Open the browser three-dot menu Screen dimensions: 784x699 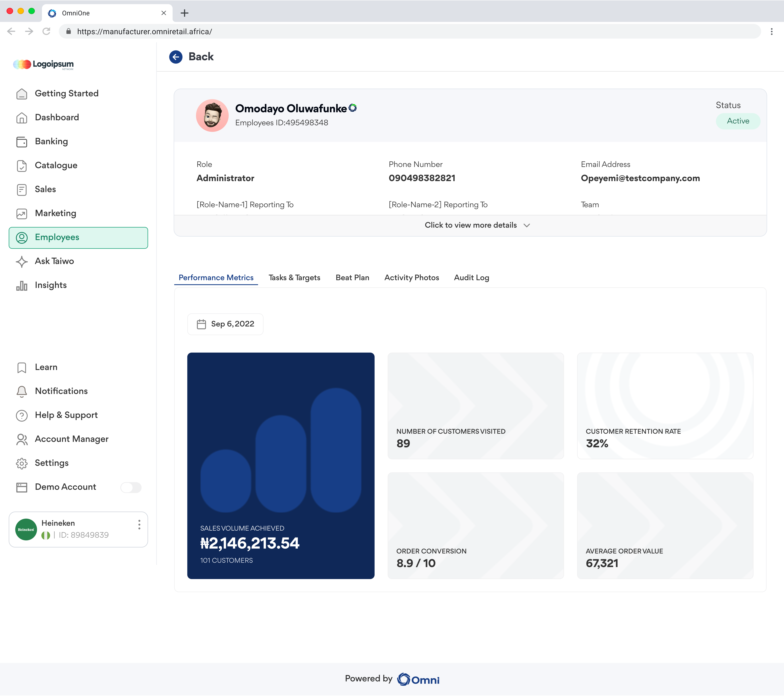pyautogui.click(x=771, y=32)
